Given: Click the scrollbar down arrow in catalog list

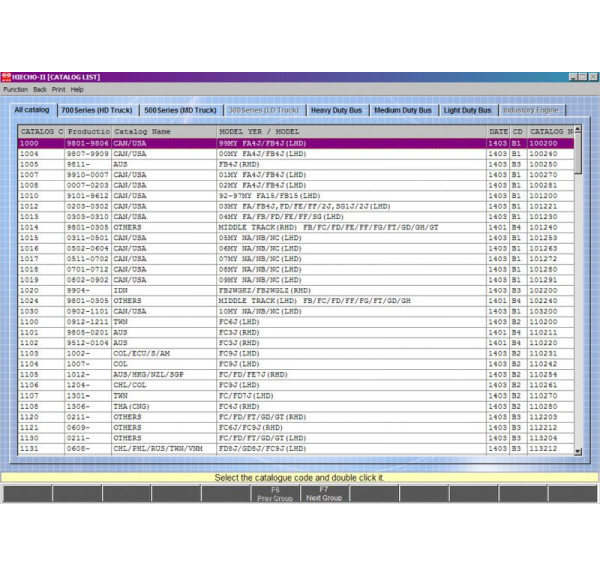Looking at the screenshot, I should (579, 452).
